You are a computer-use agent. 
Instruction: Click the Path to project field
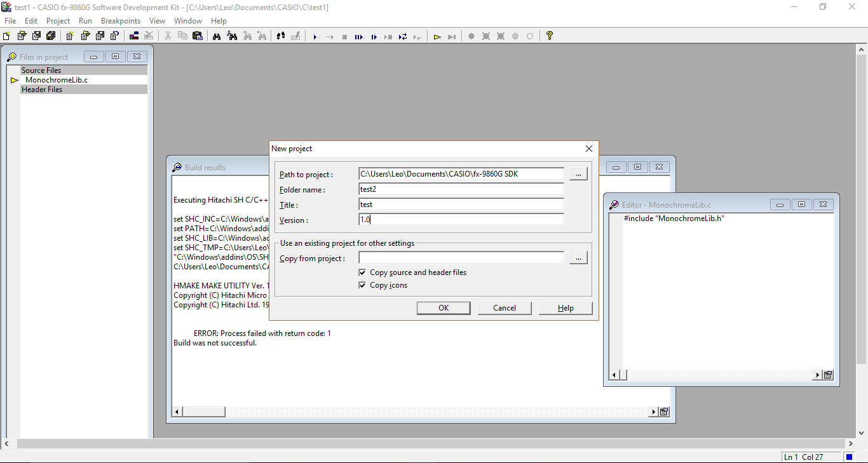461,174
